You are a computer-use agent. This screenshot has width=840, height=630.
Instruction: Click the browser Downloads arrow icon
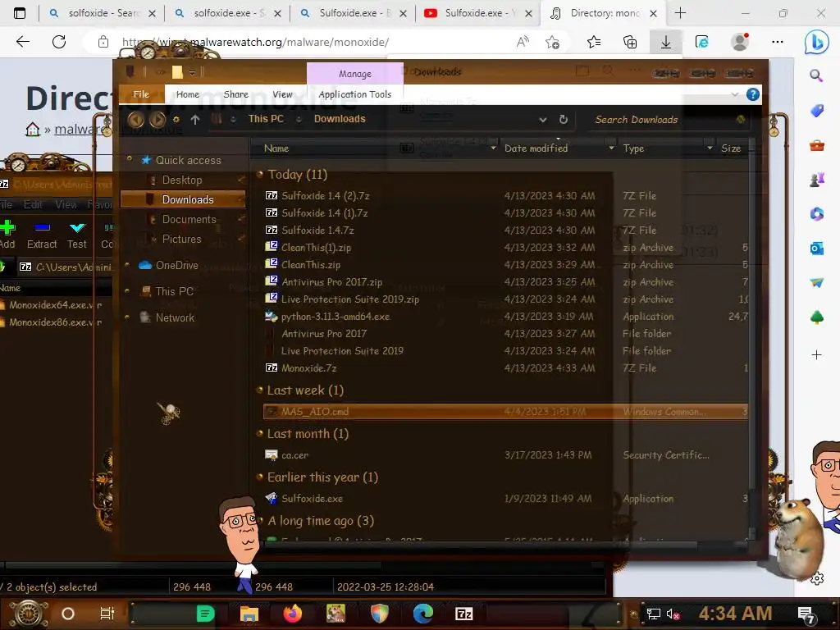point(665,42)
